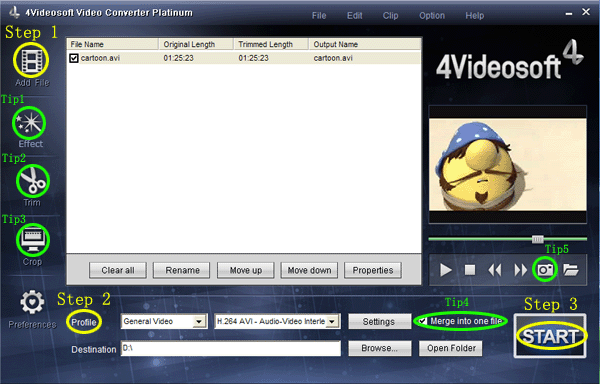Expand the General Video category dropdown
The width and height of the screenshot is (600, 384).
[199, 321]
